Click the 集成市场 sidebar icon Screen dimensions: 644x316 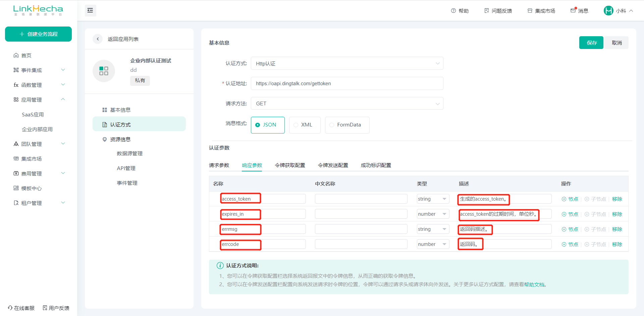click(16, 159)
